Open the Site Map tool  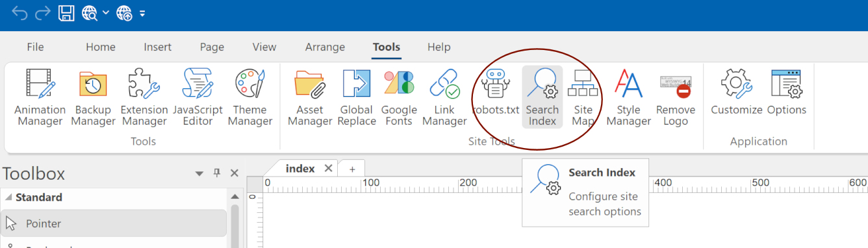583,97
